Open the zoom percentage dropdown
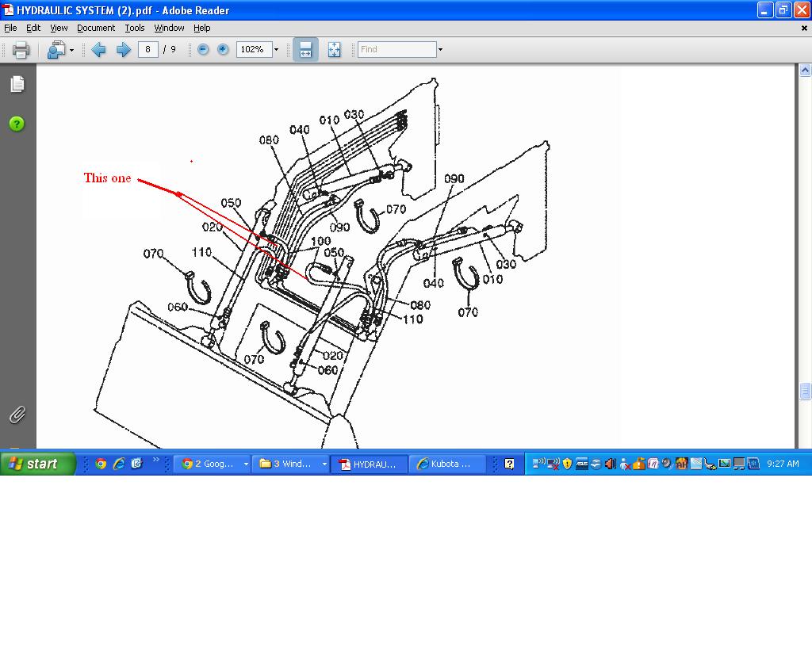Viewport: 812px width, 646px height. coord(276,49)
